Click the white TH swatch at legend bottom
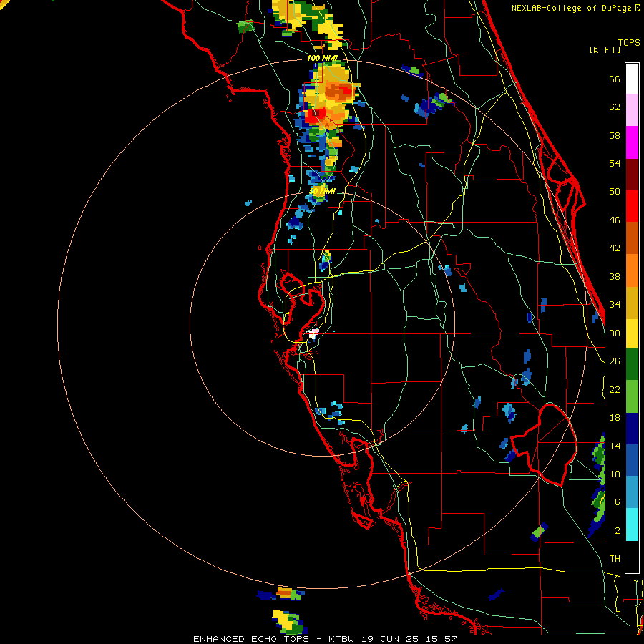Viewport: 644px width, 644px height. click(632, 557)
